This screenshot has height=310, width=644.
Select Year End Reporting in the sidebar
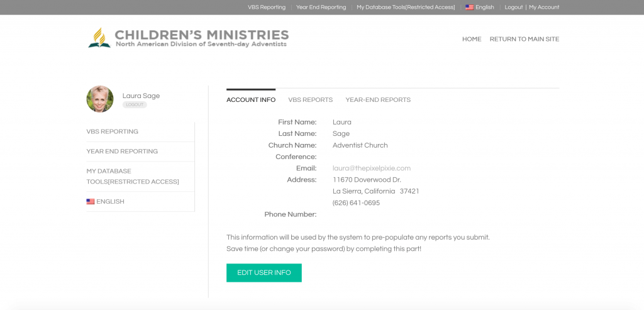(x=122, y=152)
